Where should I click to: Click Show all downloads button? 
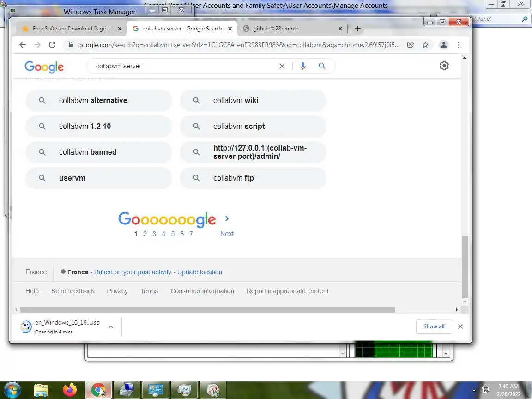434,326
